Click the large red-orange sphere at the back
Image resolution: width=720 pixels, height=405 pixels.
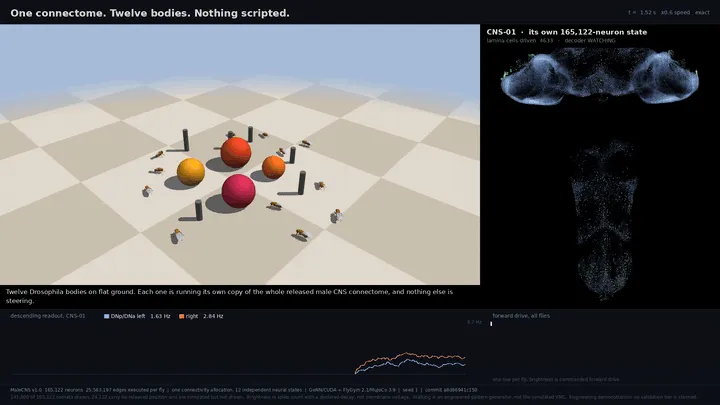pyautogui.click(x=236, y=152)
